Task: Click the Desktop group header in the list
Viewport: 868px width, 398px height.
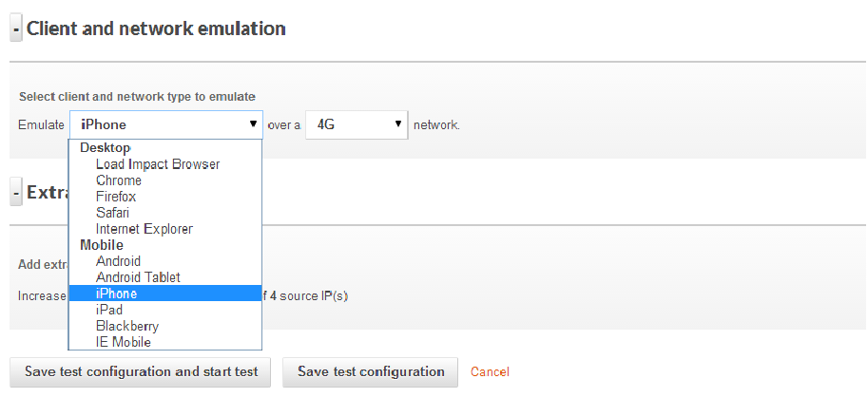Action: [106, 148]
